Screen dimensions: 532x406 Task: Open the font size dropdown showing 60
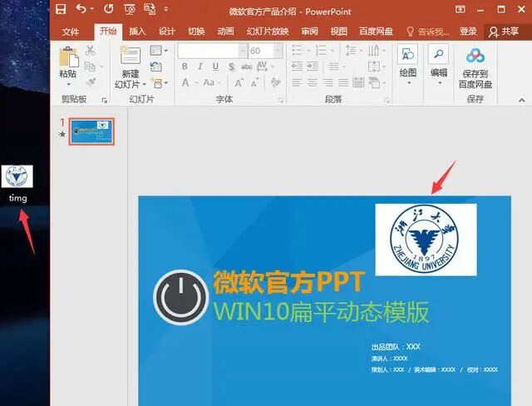[278, 51]
